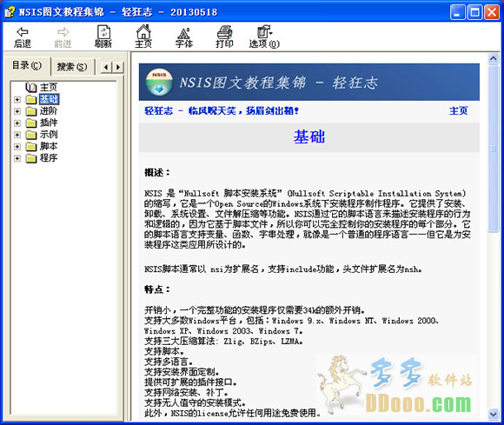Image resolution: width=504 pixels, height=425 pixels.
Task: Click the 字体 font icon
Action: pos(184,33)
